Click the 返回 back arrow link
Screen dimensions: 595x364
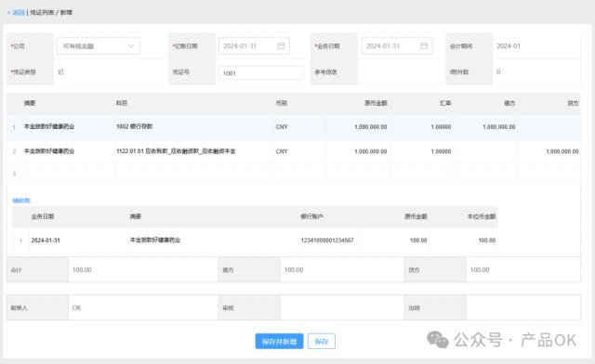pyautogui.click(x=16, y=12)
